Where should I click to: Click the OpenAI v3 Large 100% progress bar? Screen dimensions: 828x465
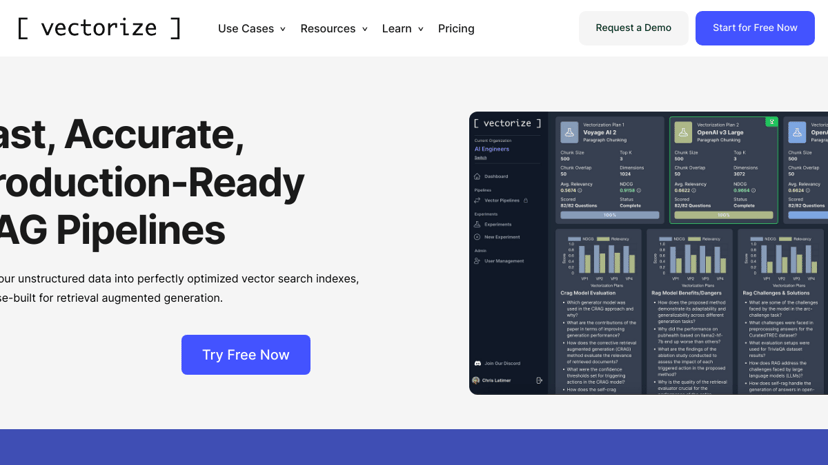point(723,215)
